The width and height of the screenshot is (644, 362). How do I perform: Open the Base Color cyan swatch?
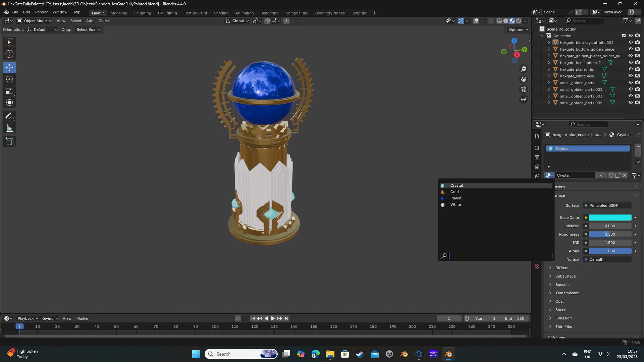click(x=610, y=218)
